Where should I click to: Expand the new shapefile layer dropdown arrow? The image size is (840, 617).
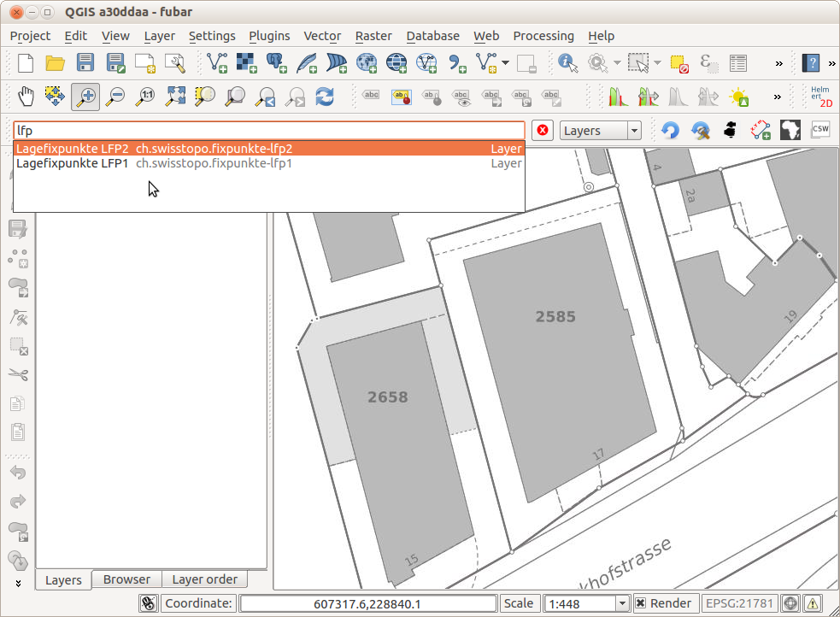point(505,63)
